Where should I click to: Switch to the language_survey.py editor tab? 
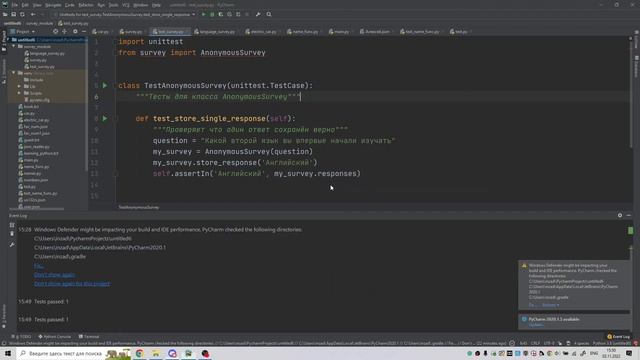(x=215, y=31)
